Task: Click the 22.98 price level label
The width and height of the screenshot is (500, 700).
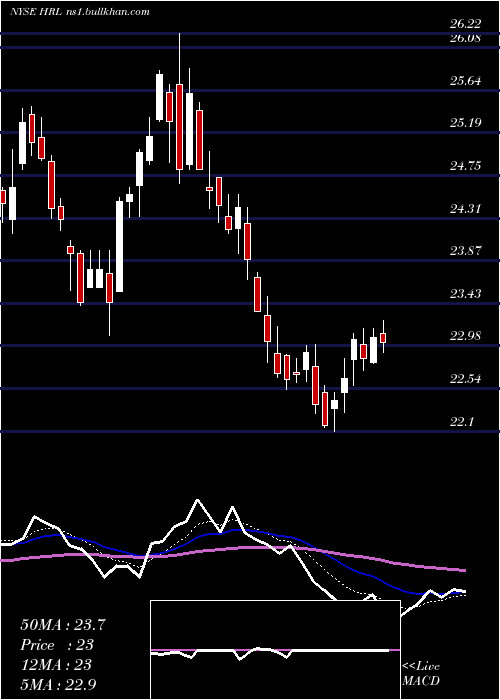Action: 466,336
